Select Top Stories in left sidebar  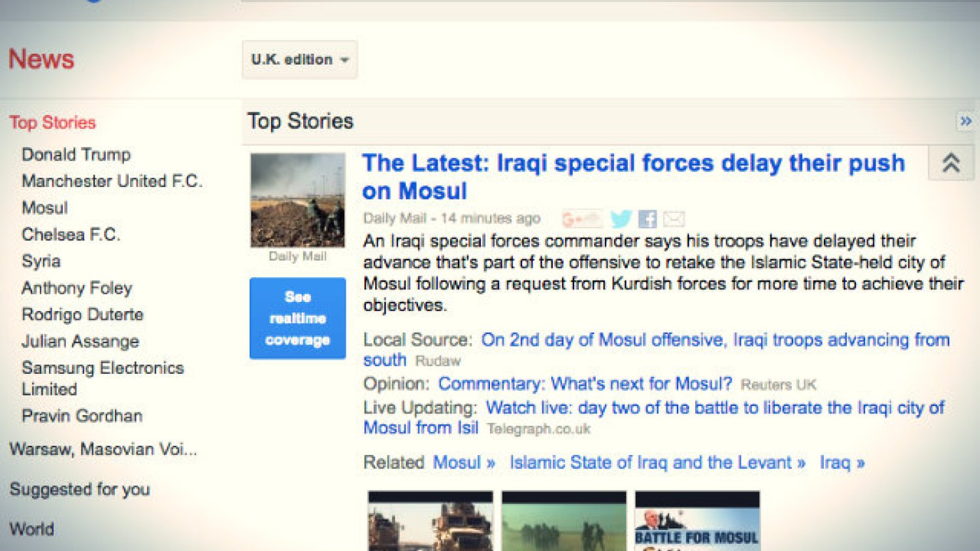[52, 122]
